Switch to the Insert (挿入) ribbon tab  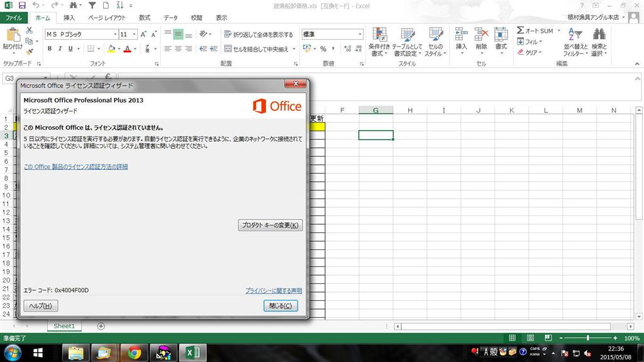[x=69, y=18]
